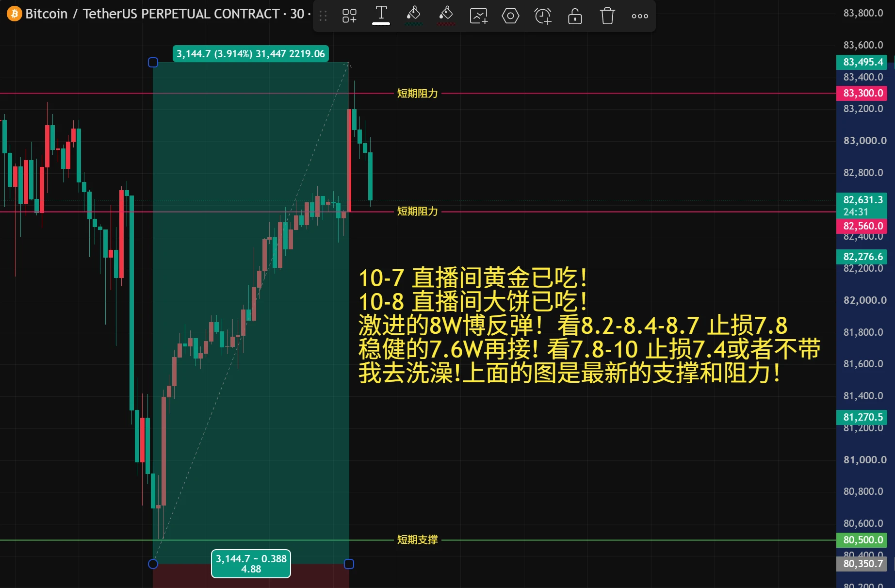Open the more options three-dot menu
The height and width of the screenshot is (588, 895).
click(640, 16)
